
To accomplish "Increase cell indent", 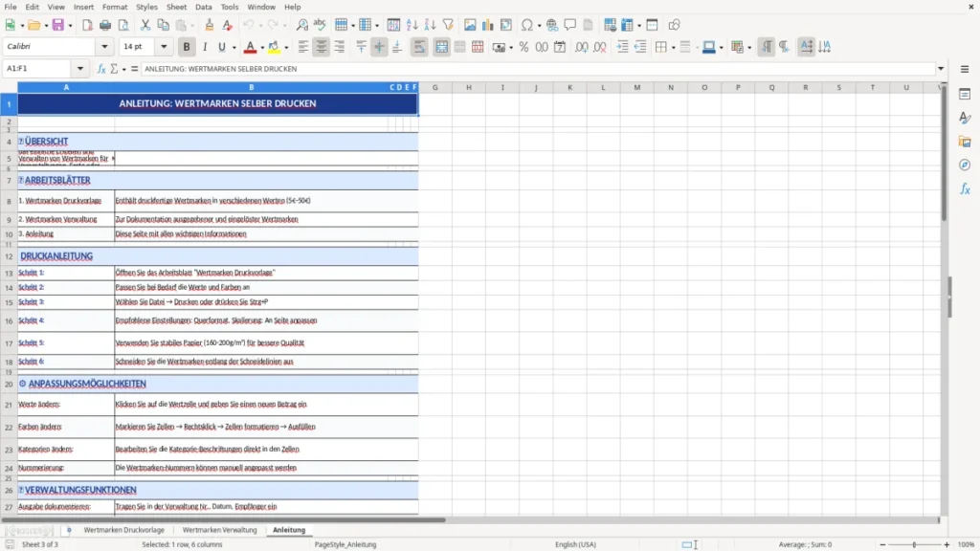I will click(x=622, y=47).
